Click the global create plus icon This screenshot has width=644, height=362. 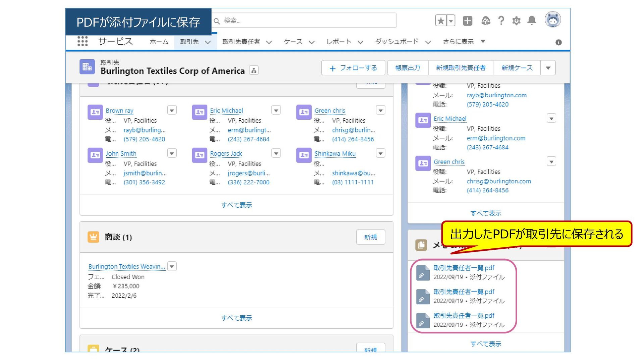(x=468, y=21)
